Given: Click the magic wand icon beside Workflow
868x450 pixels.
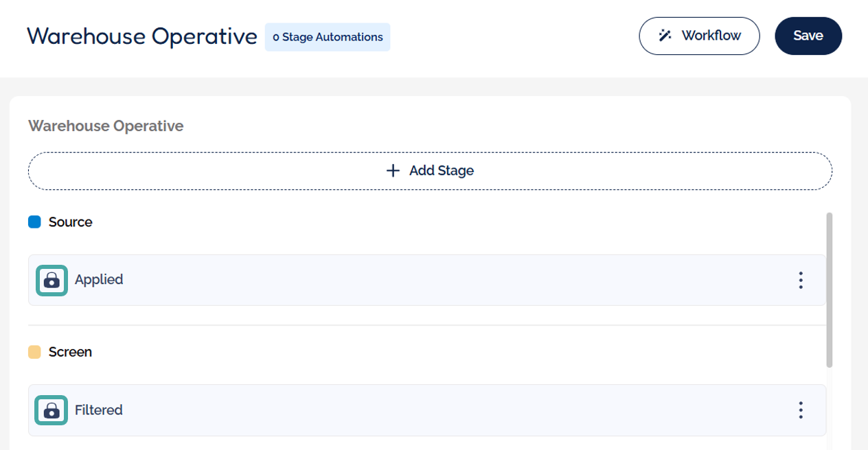Looking at the screenshot, I should [x=665, y=36].
